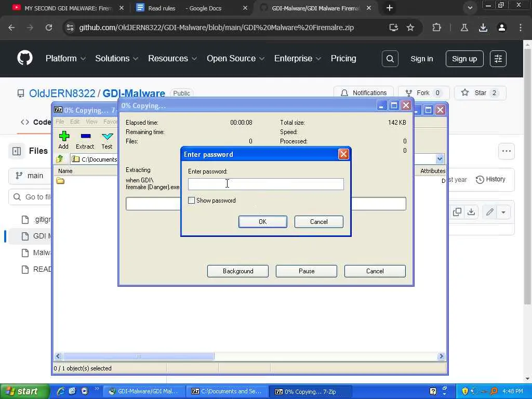Click Sign in on GitHub
The width and height of the screenshot is (532, 399).
click(x=421, y=59)
